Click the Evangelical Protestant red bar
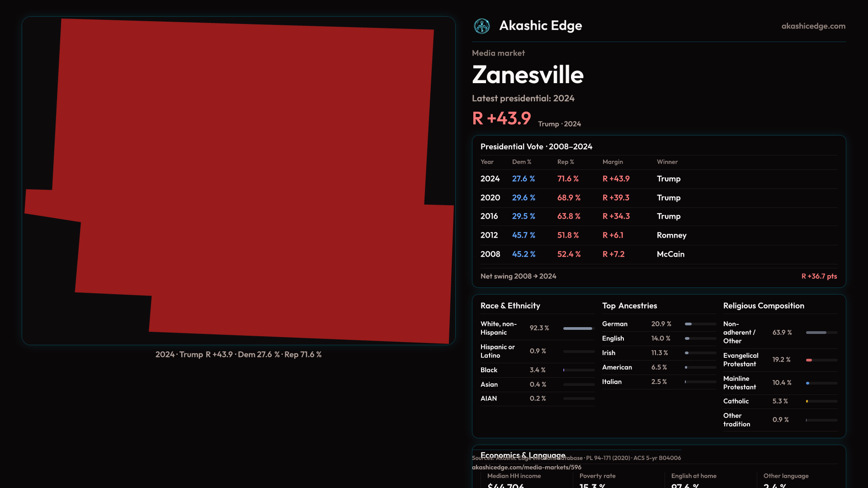Image resolution: width=868 pixels, height=488 pixels. [809, 360]
